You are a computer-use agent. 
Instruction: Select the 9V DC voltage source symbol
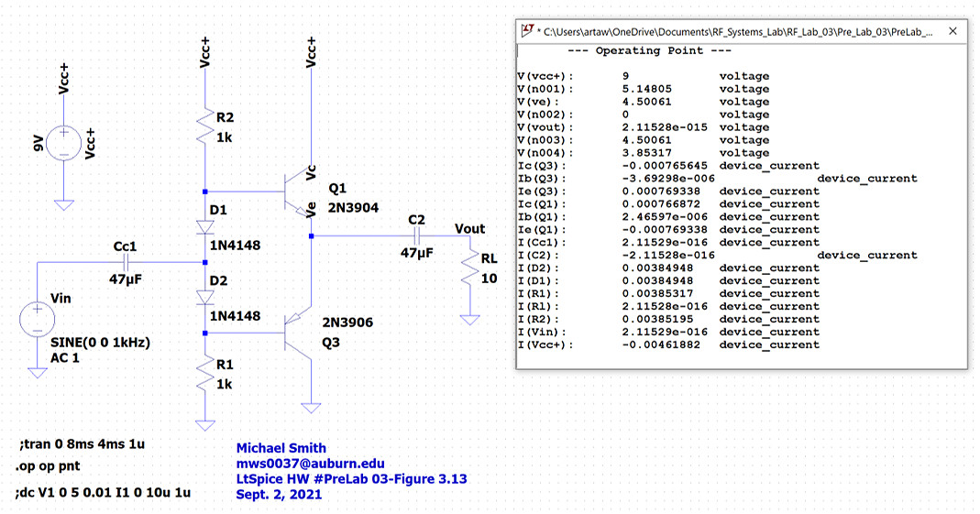click(x=64, y=142)
